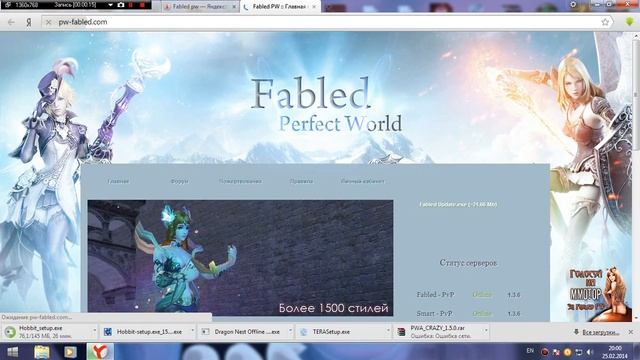Expand the Dragon Nest Offline download arrow
The image size is (640, 360).
click(290, 331)
